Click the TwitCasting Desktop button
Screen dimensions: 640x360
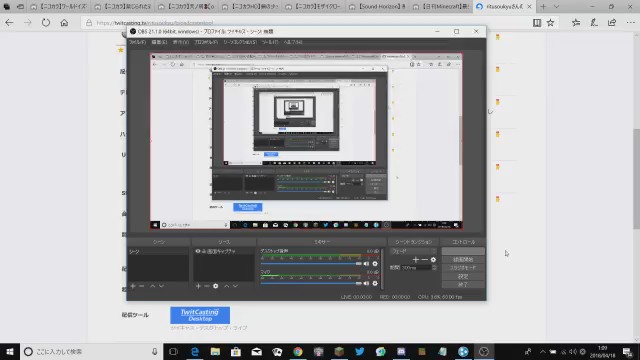[x=200, y=315]
